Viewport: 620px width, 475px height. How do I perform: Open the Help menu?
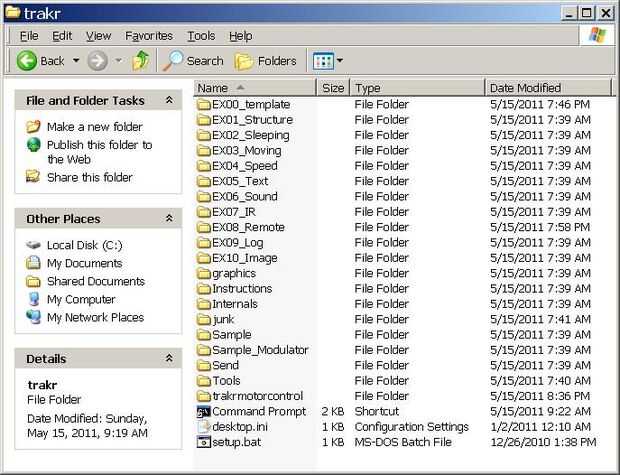(x=241, y=36)
